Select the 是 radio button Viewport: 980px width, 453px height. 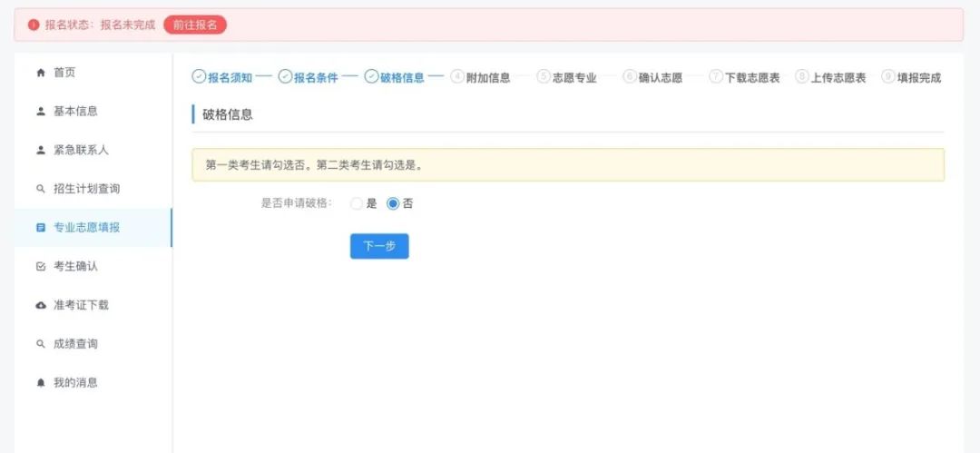pos(357,204)
